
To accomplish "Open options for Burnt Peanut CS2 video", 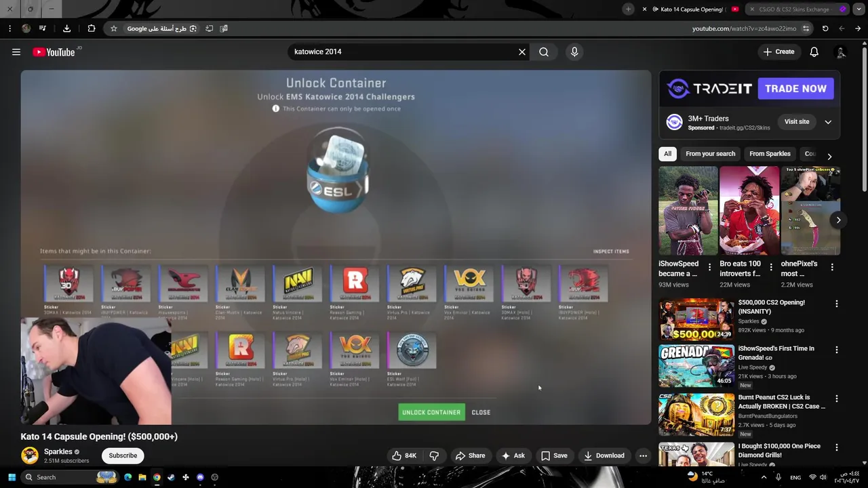I will [836, 399].
